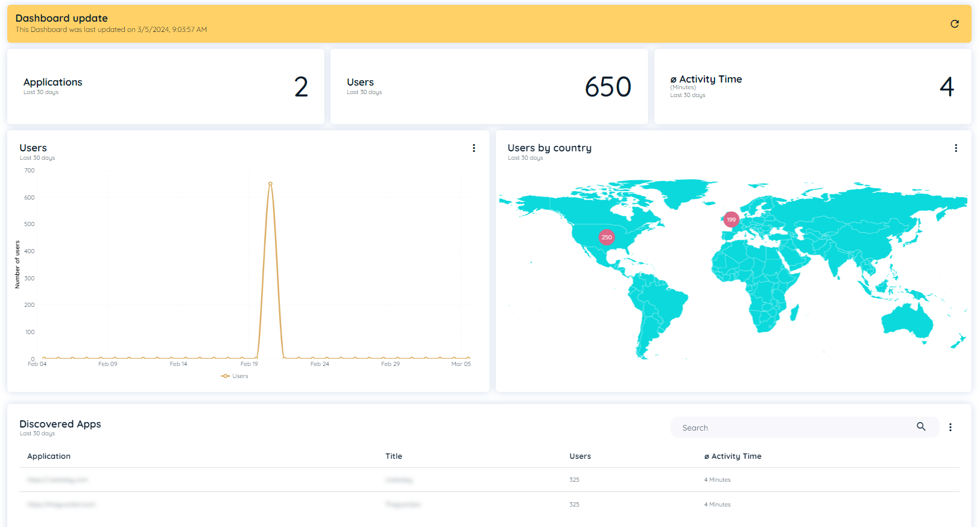
Task: Open the Discovered Apps options menu
Action: tap(950, 428)
